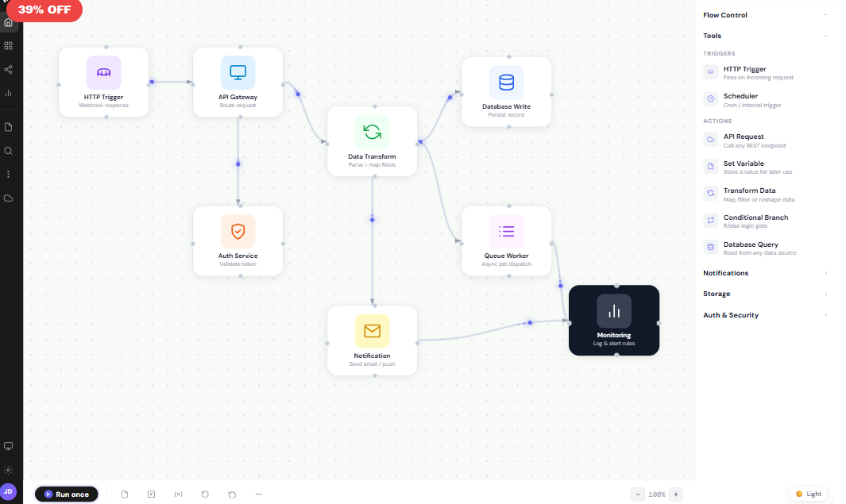Open the kebab menu in the left sidebar
This screenshot has width=846, height=504.
pos(8,174)
